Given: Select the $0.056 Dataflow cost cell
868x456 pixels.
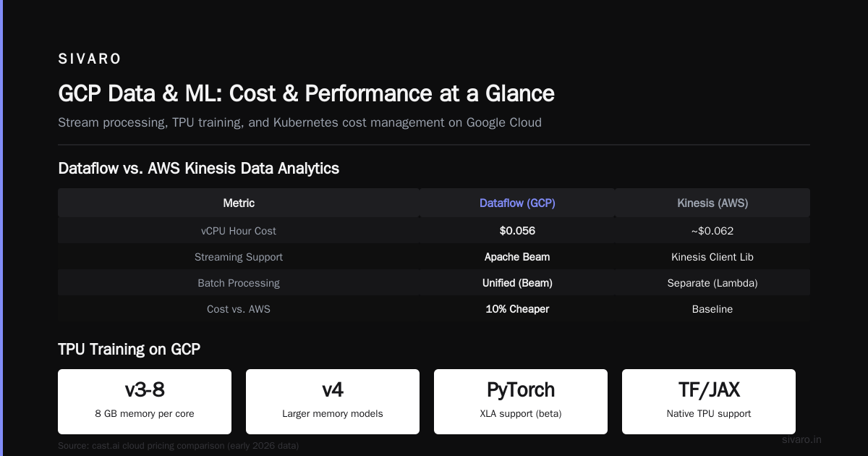Looking at the screenshot, I should coord(517,231).
